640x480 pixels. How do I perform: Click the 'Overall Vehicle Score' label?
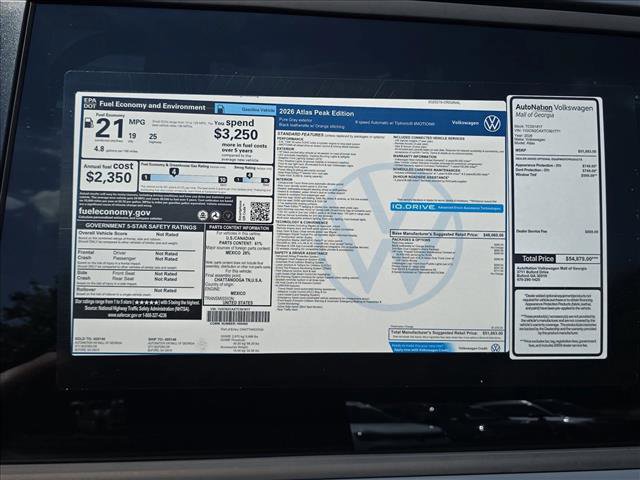tap(102, 233)
